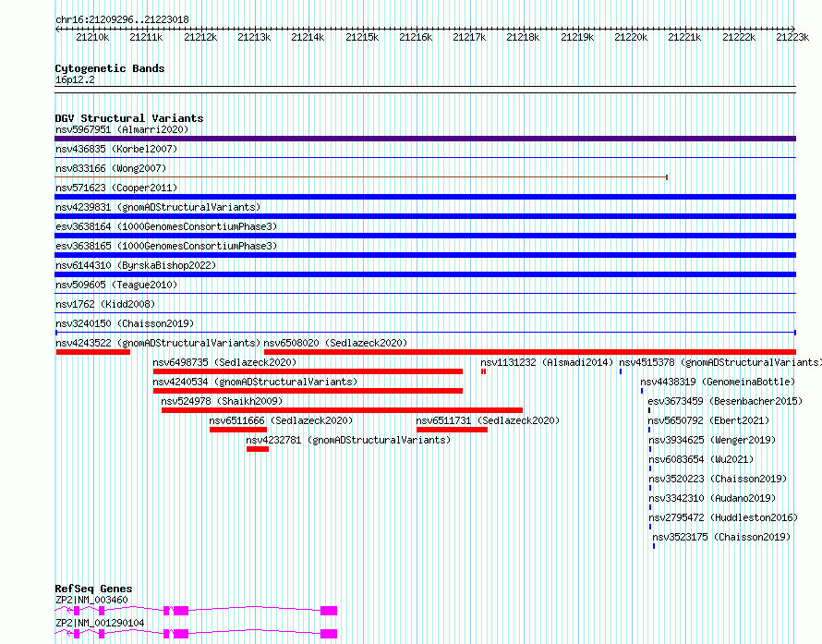Click nsv524978 (Shaikh2009) variant label
The height and width of the screenshot is (644, 822).
coord(222,401)
